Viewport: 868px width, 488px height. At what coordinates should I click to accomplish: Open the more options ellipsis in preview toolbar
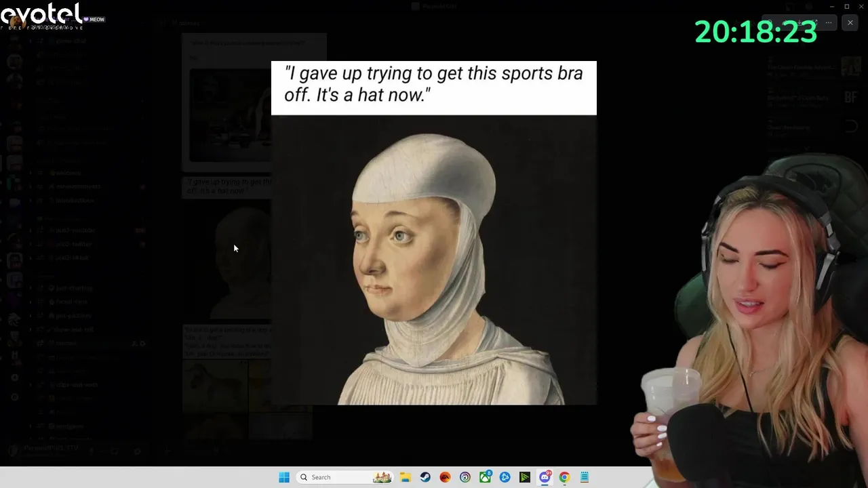click(829, 22)
